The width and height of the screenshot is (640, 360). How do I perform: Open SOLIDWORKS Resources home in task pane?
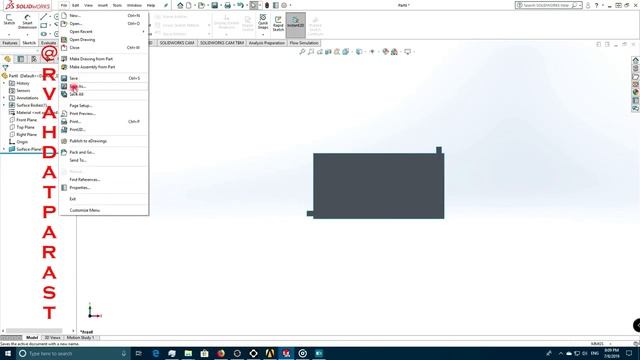pos(636,60)
